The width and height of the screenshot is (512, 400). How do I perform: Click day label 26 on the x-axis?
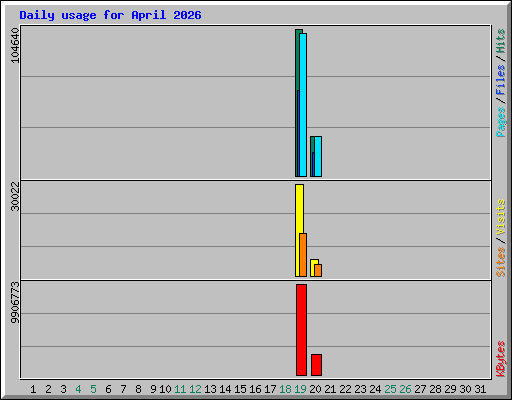pyautogui.click(x=405, y=389)
